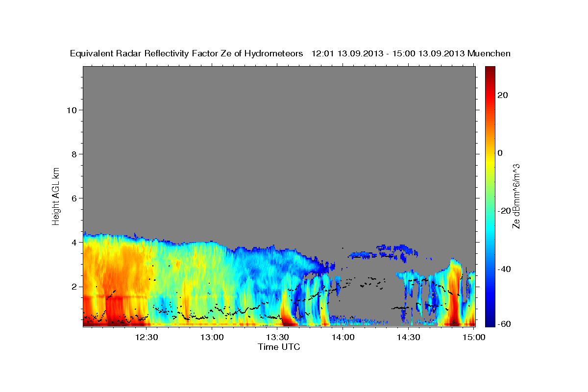Image resolution: width=588 pixels, height=392 pixels.
Task: Click the plot title 'Equivalent Radar Reflectivity Factor Ze of Hydrometeors'
Action: point(187,53)
